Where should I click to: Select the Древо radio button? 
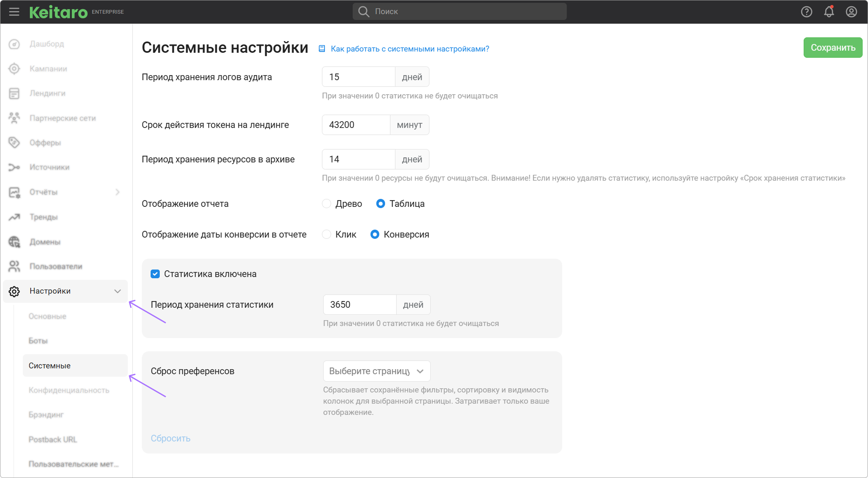327,203
